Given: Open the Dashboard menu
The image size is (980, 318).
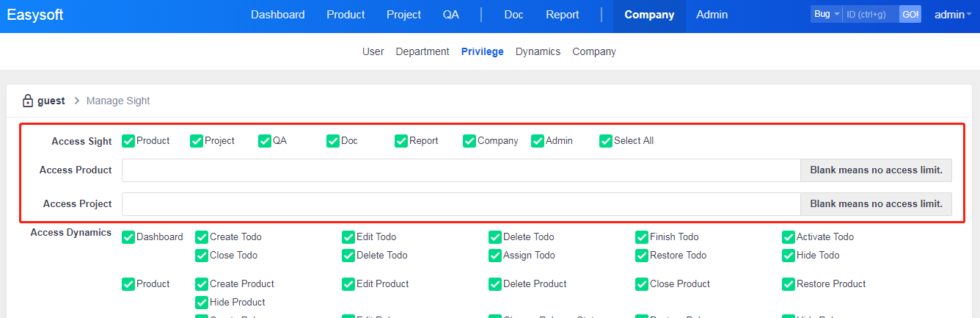Looking at the screenshot, I should 277,15.
